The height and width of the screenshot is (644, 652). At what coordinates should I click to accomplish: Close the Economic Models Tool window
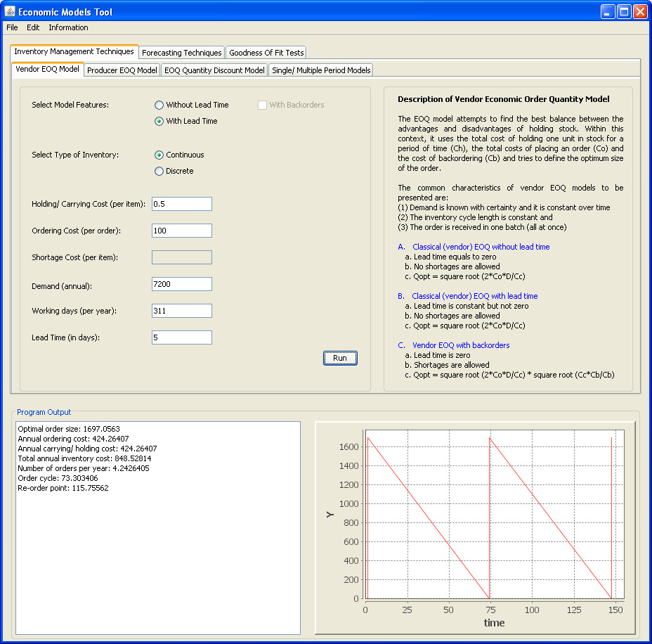click(640, 12)
